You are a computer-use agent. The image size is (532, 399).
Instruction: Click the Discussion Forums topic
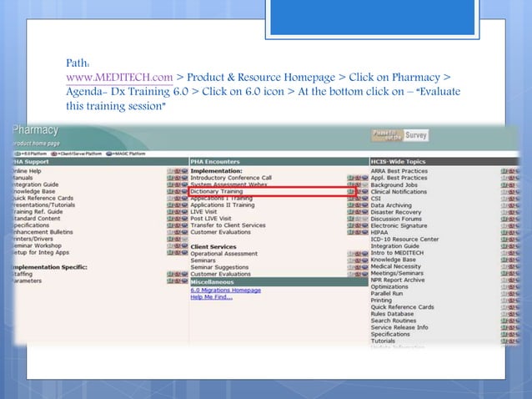pyautogui.click(x=396, y=219)
